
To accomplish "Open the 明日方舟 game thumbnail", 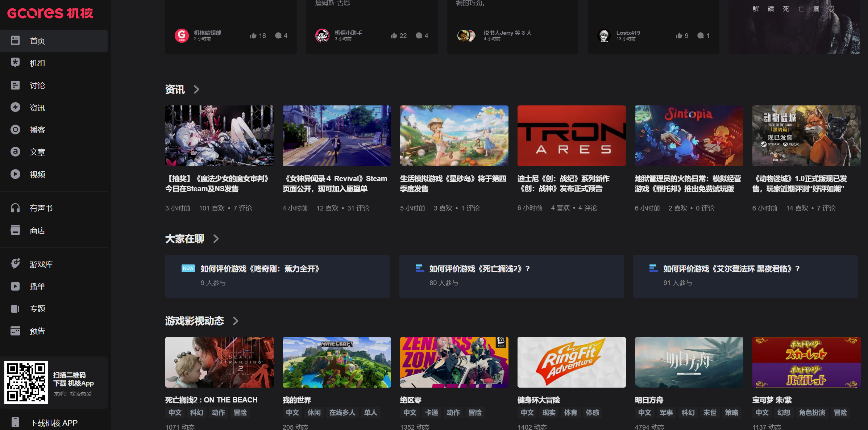I will (689, 362).
